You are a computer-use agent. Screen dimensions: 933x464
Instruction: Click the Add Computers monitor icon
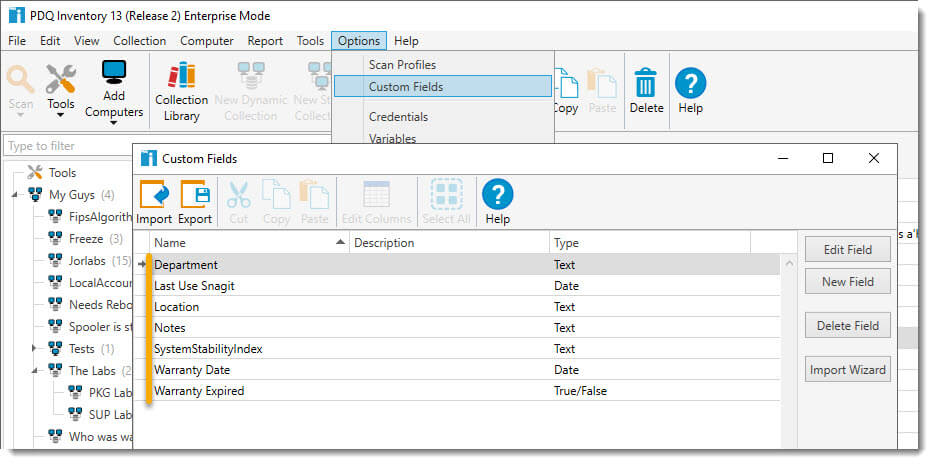(114, 73)
